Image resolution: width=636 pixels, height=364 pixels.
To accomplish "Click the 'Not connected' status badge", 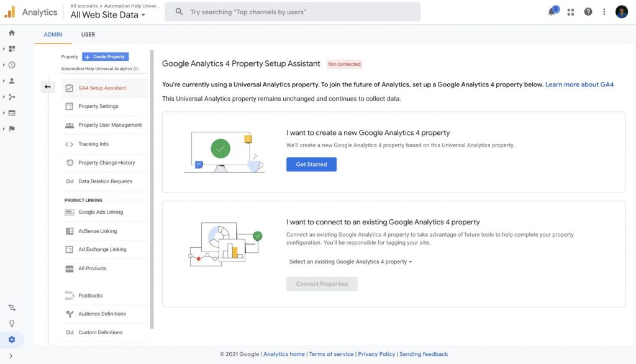I will 344,64.
